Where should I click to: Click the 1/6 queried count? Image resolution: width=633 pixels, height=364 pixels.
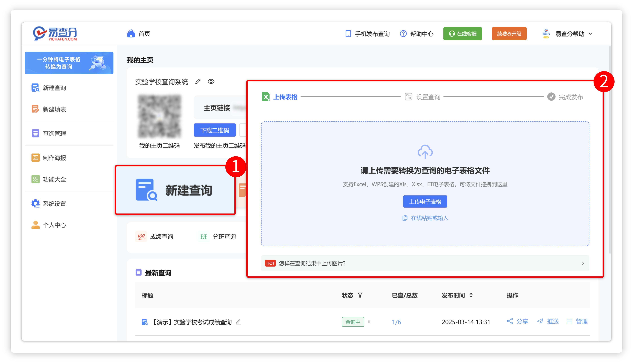coord(396,322)
